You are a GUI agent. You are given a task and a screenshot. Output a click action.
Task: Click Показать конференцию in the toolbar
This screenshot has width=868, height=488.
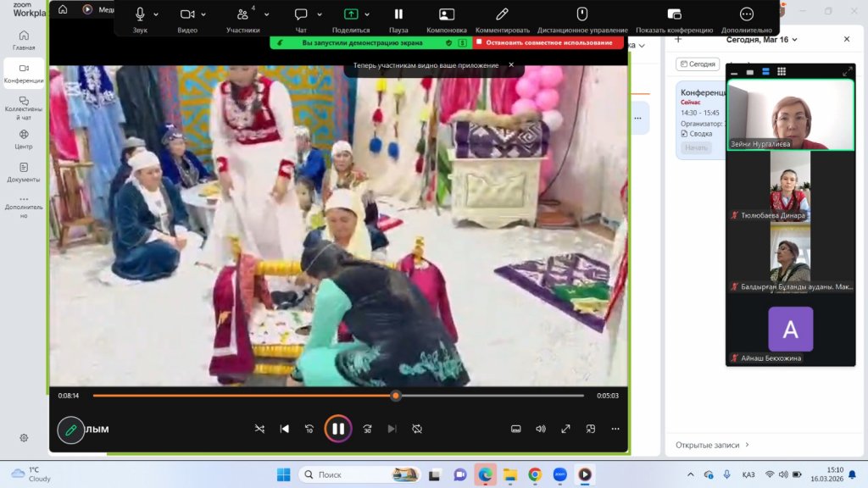pyautogui.click(x=674, y=14)
